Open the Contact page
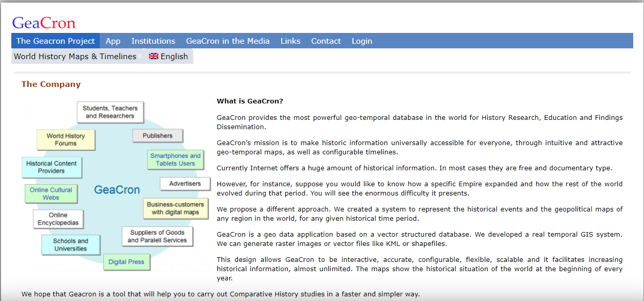The image size is (644, 301). (326, 41)
